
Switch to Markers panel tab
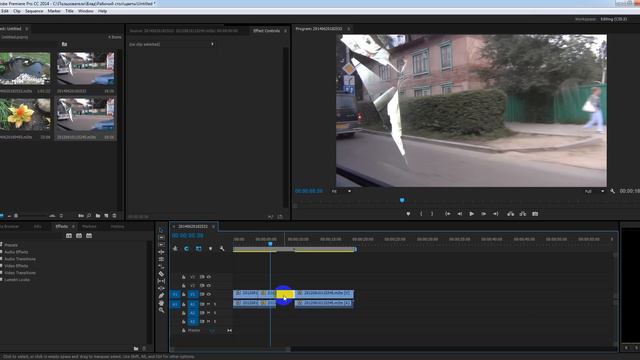(89, 226)
